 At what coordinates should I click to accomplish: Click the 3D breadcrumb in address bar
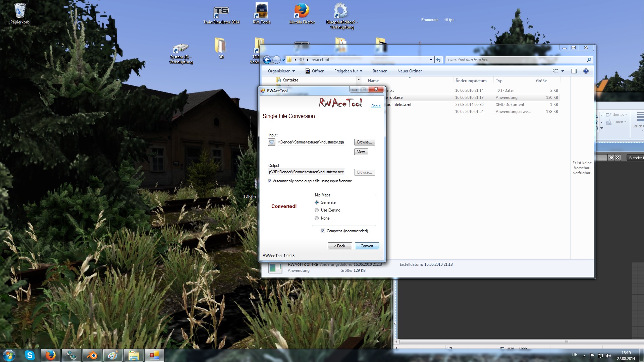pyautogui.click(x=301, y=60)
